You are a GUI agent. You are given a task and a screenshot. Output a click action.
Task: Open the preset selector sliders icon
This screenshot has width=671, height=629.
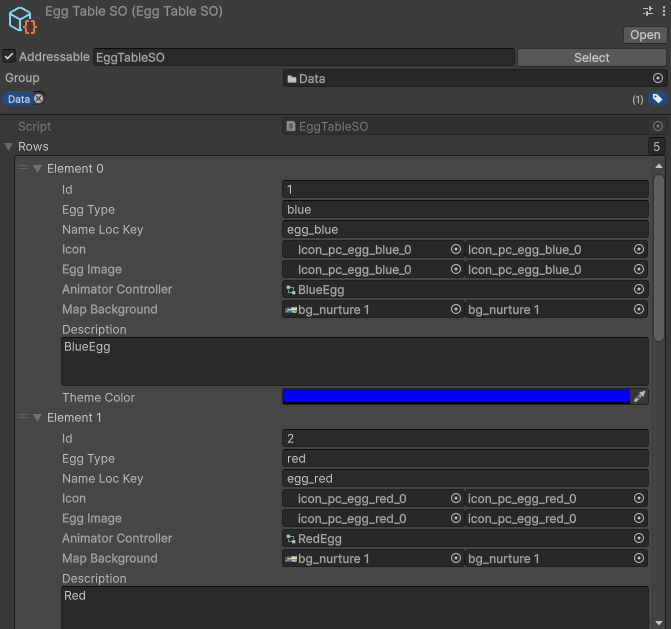[648, 11]
